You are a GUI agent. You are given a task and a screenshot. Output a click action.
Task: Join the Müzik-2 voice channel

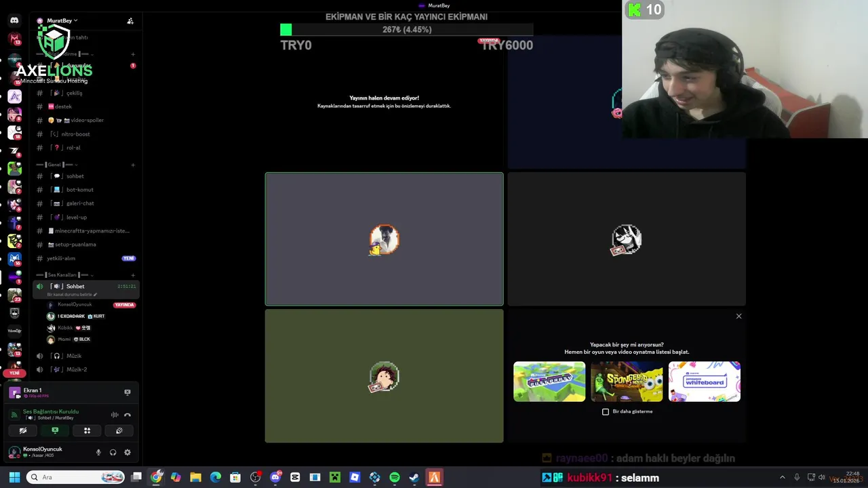(x=87, y=369)
